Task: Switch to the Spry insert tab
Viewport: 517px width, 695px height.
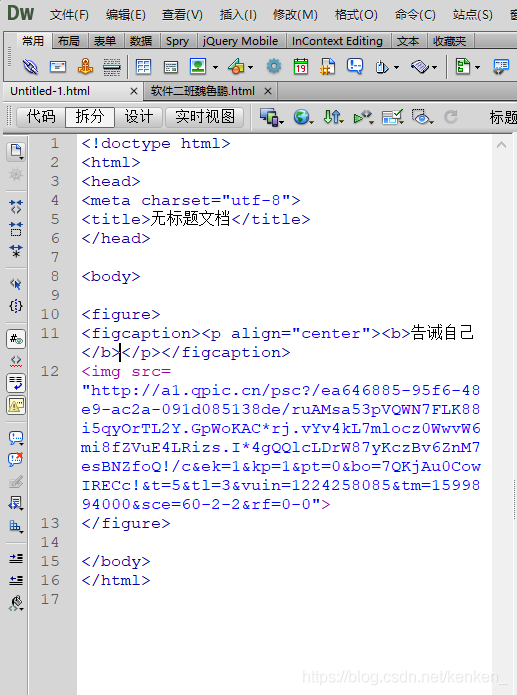Action: [x=177, y=41]
